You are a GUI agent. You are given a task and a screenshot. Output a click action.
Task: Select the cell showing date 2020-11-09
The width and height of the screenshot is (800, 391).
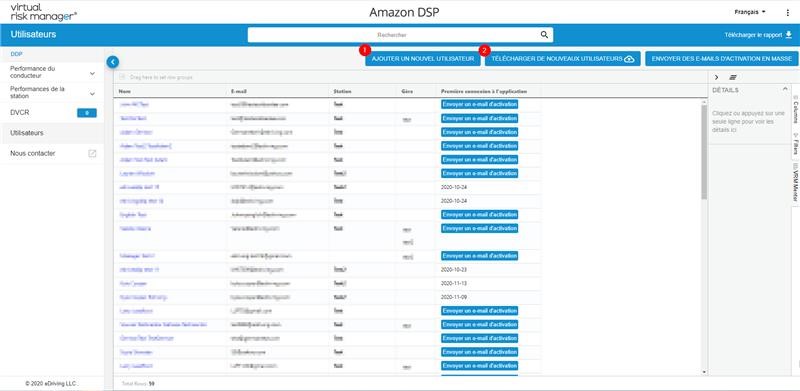pyautogui.click(x=454, y=297)
